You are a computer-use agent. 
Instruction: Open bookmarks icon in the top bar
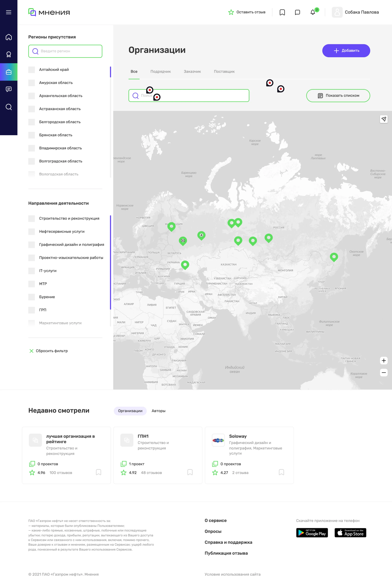pos(282,12)
